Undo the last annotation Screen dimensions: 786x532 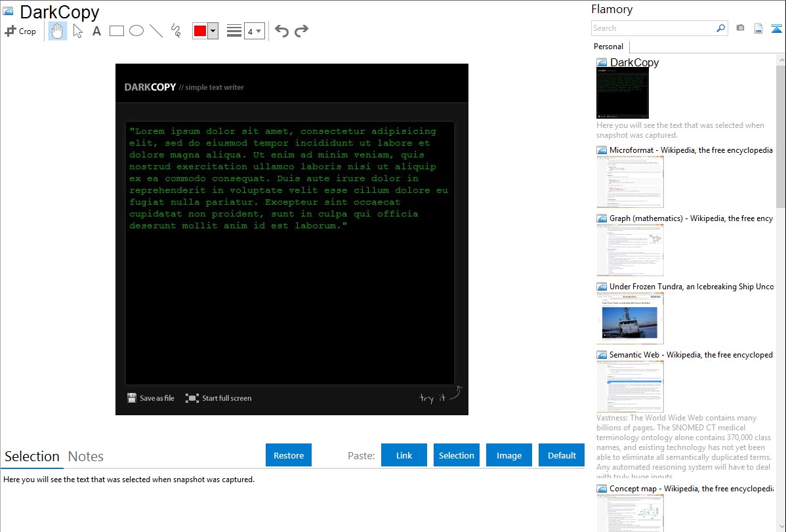(281, 31)
